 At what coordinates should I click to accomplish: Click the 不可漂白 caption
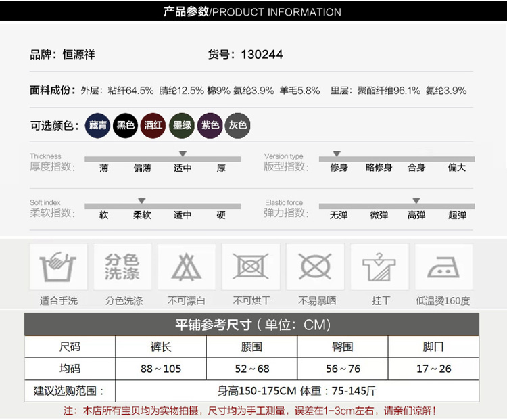tap(187, 300)
